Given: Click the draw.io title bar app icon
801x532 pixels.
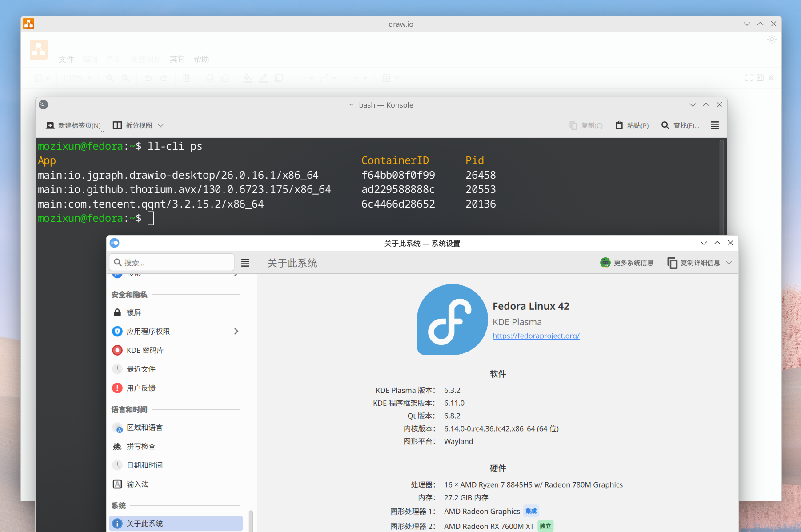Looking at the screenshot, I should (29, 24).
